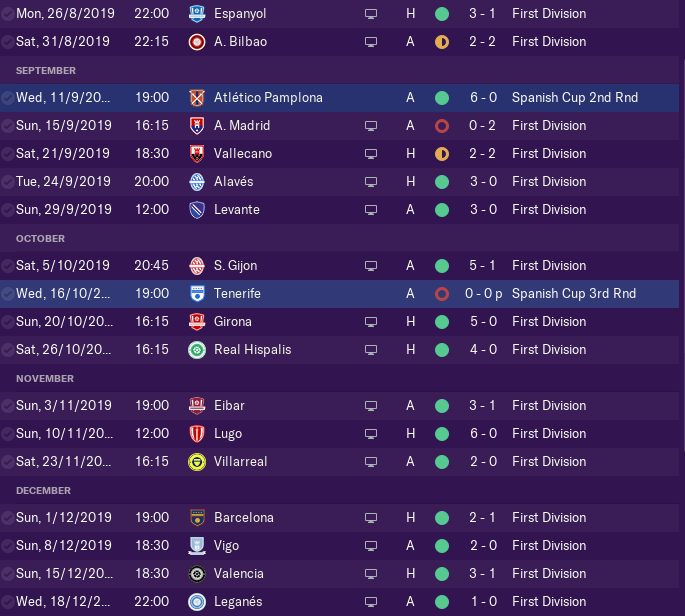Open the Spanish Cup 2nd Rnd competition
Image resolution: width=685 pixels, height=616 pixels.
click(x=574, y=98)
